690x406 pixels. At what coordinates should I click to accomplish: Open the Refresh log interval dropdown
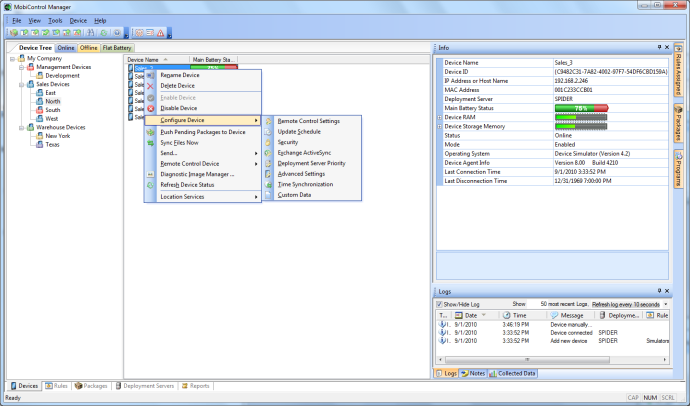(665, 304)
